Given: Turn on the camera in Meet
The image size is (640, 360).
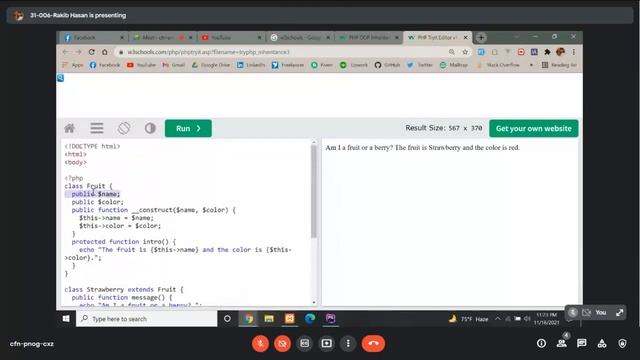Looking at the screenshot, I should click(282, 343).
